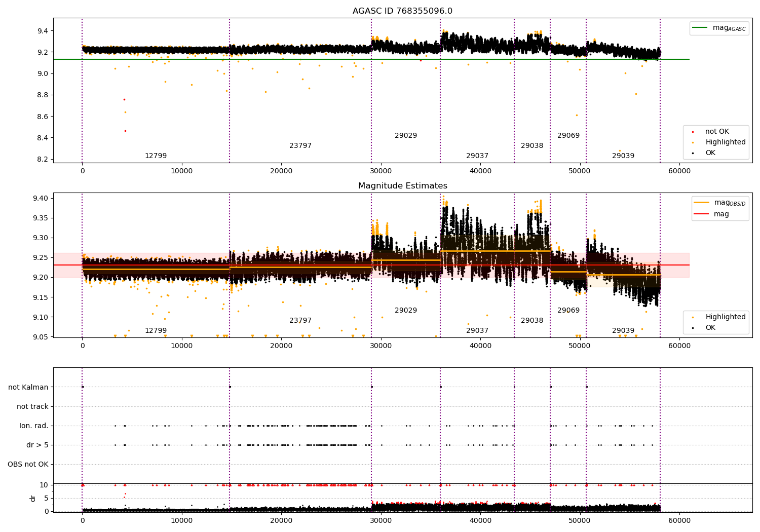
Task: Click y tick 9.25 in middle panel
Action: click(x=41, y=258)
